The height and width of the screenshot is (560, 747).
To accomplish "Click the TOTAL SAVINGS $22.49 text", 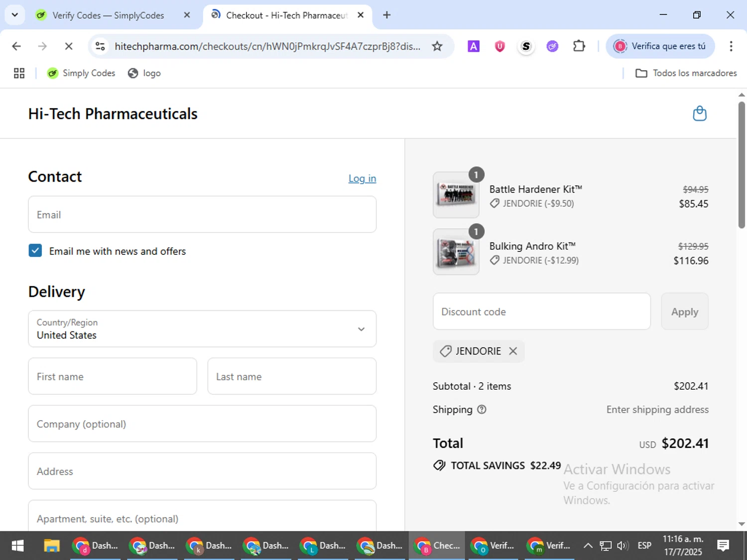I will click(505, 465).
